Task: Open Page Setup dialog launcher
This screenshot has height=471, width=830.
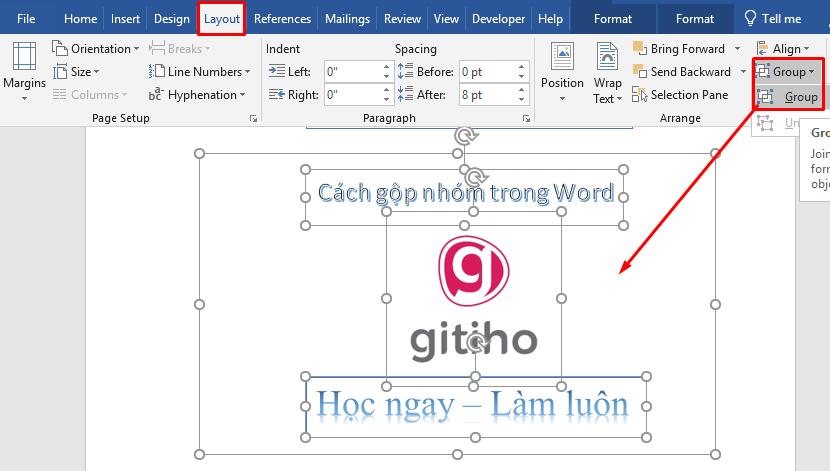Action: click(254, 119)
